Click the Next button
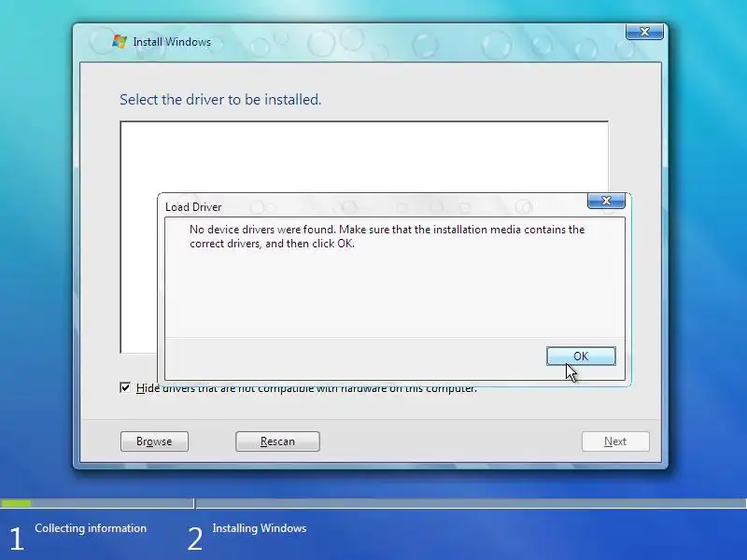The height and width of the screenshot is (560, 747). point(615,441)
